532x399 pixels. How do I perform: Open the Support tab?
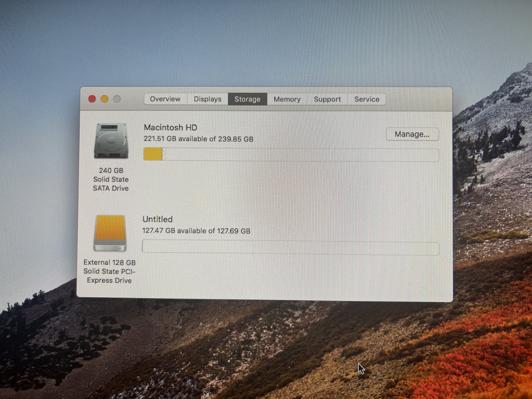327,99
